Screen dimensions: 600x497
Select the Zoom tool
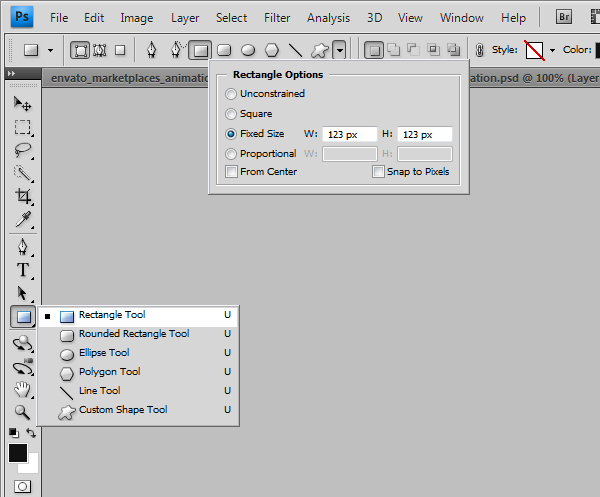(22, 412)
